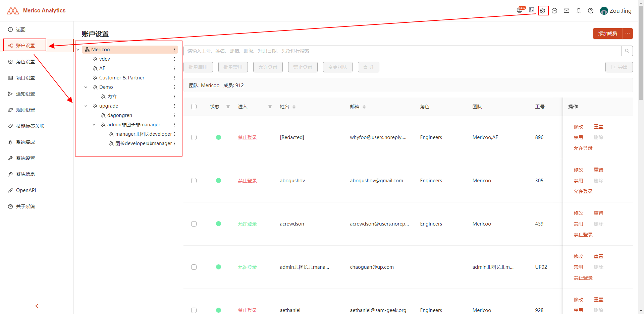644x314 pixels.
Task: Open the more menu for Mericoo team
Action: click(174, 50)
